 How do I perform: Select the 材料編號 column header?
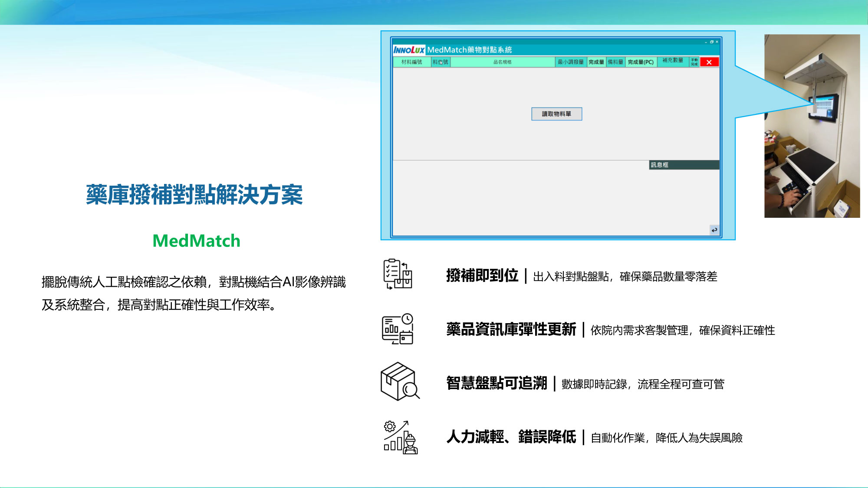[412, 62]
